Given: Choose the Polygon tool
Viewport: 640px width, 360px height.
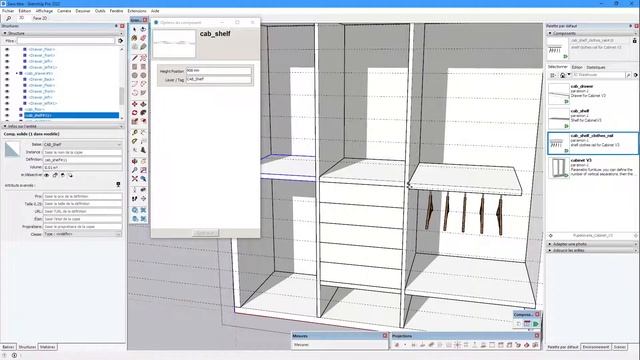Looking at the screenshot, I should pos(143,76).
